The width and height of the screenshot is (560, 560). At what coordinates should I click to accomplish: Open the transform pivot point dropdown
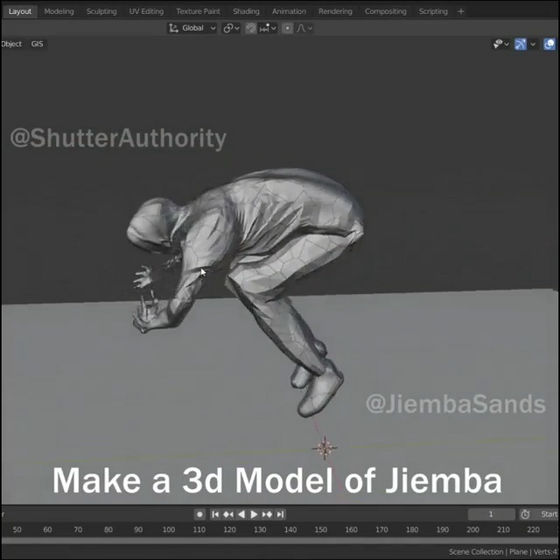point(231,28)
